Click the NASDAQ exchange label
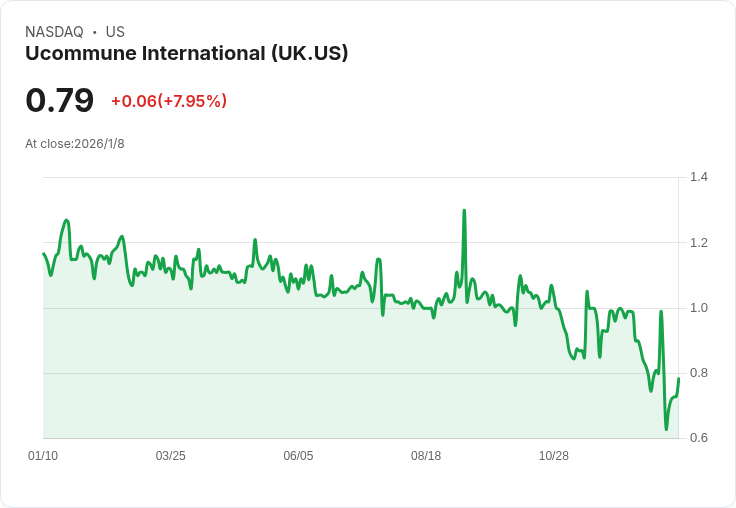This screenshot has height=508, width=736. pyautogui.click(x=53, y=32)
